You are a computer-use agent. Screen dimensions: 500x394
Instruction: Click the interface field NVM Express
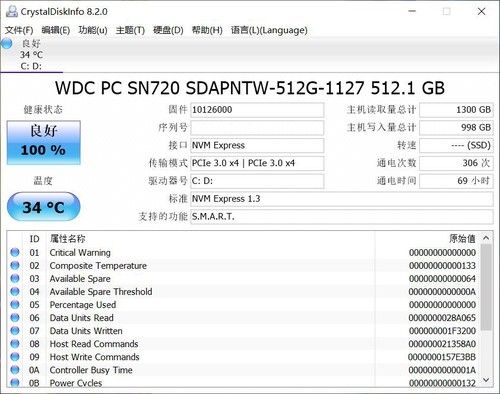(x=257, y=145)
